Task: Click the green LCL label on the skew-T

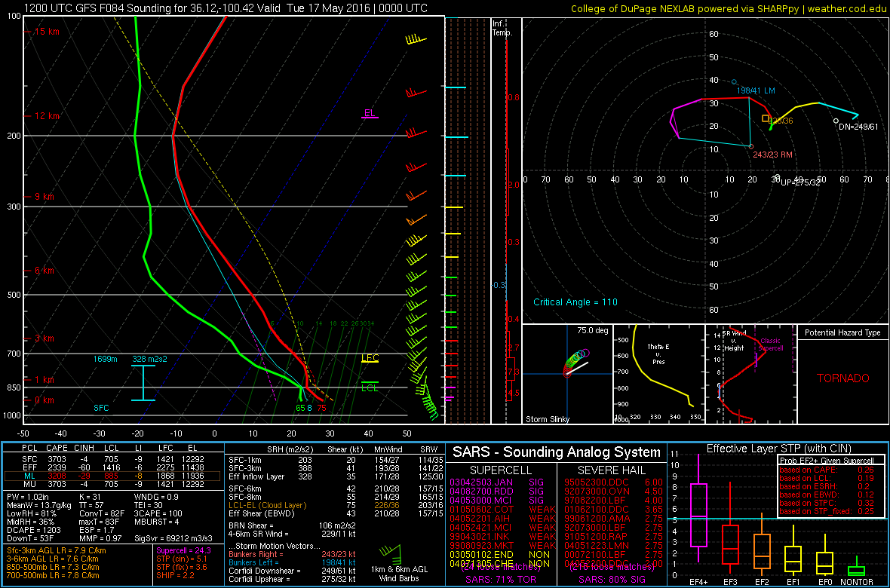Action: click(370, 387)
